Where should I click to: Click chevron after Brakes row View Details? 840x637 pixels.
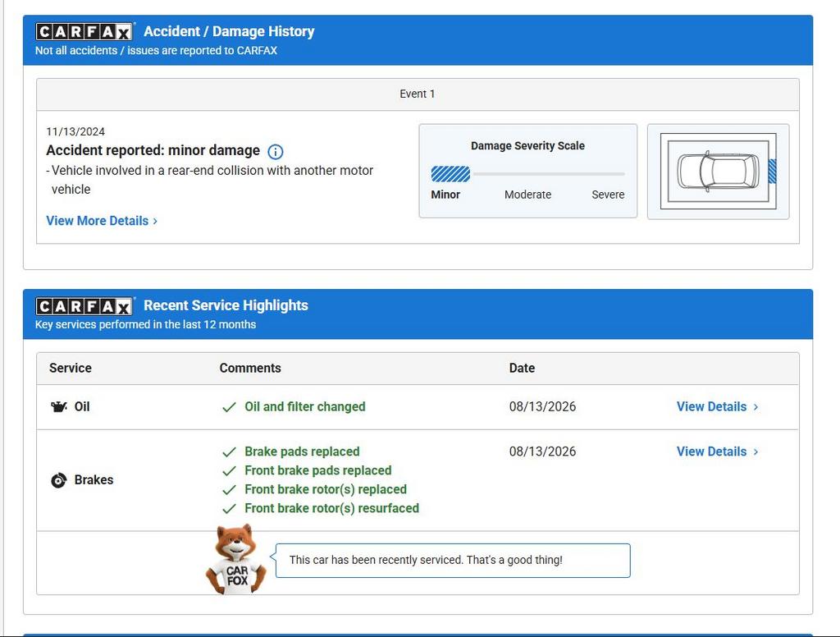[756, 452]
